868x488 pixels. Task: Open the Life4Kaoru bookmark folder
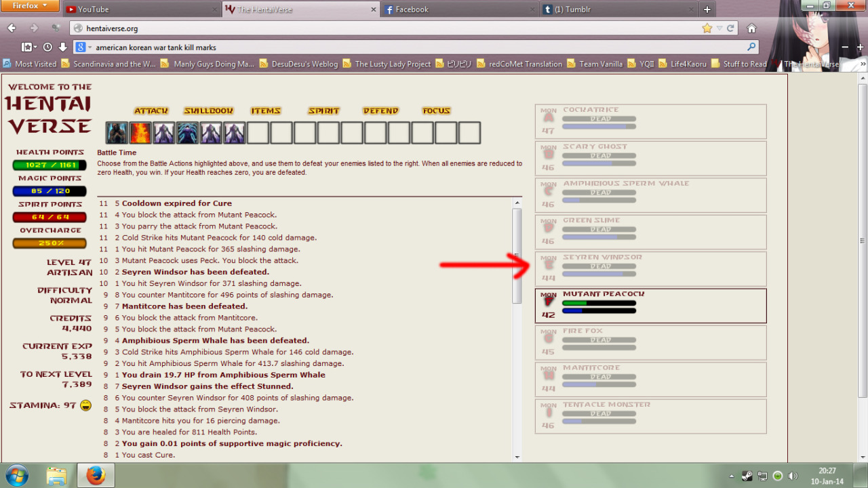[682, 64]
